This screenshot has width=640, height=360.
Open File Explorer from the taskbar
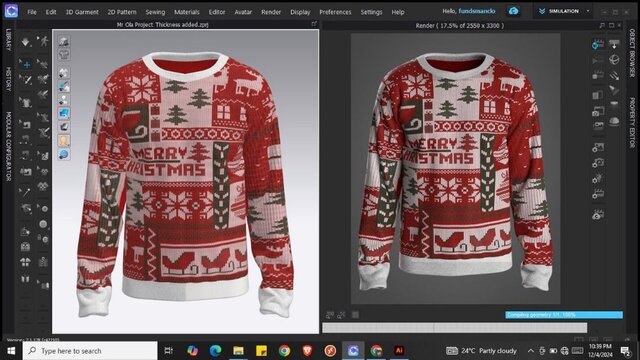pyautogui.click(x=238, y=350)
